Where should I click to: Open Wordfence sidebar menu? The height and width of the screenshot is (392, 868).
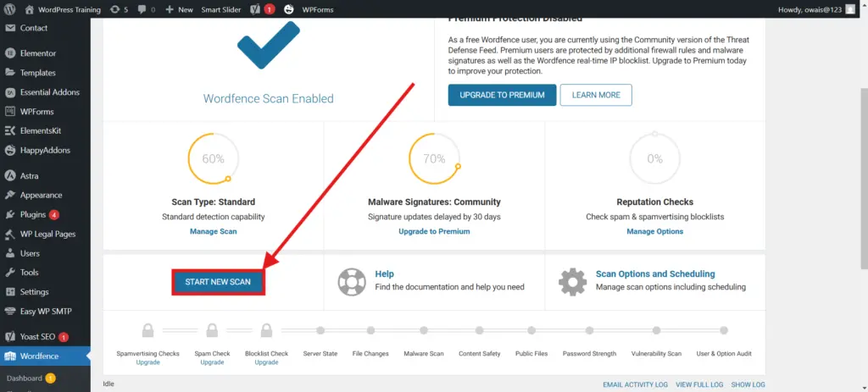[39, 356]
